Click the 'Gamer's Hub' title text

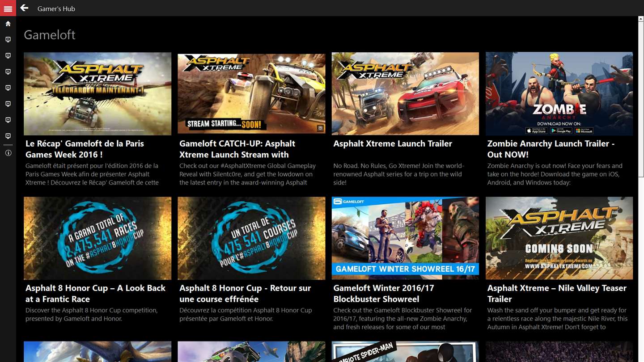(x=56, y=8)
